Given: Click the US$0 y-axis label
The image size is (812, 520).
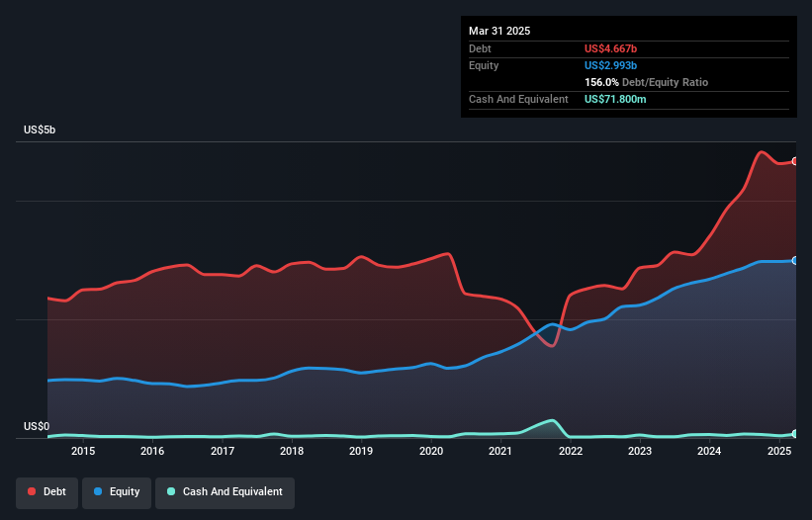Looking at the screenshot, I should pyautogui.click(x=37, y=426).
